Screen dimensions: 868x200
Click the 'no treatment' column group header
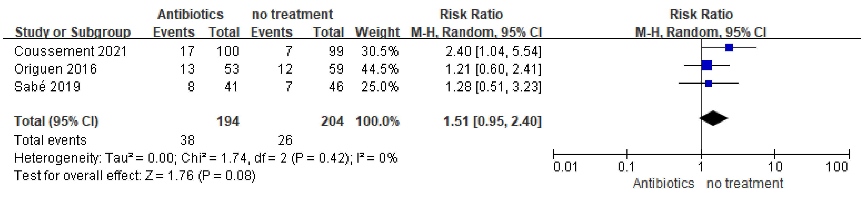(x=292, y=14)
